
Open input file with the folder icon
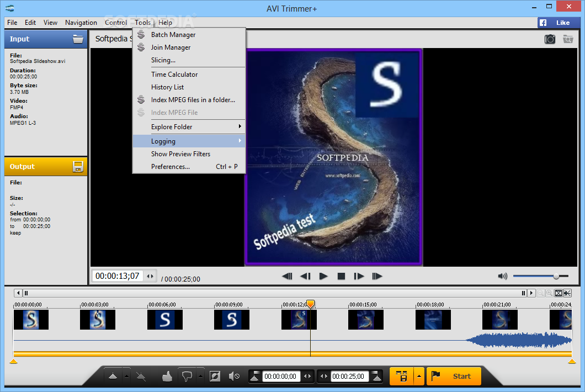click(x=78, y=39)
